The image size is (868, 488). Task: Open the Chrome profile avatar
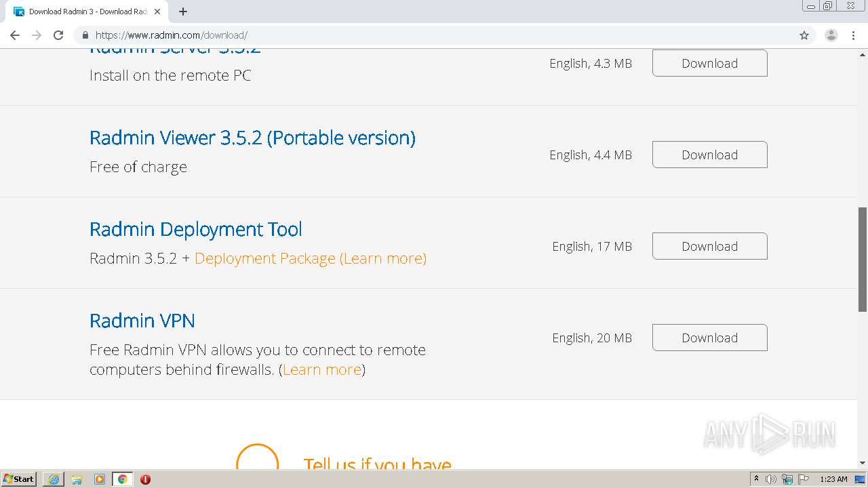pyautogui.click(x=831, y=35)
